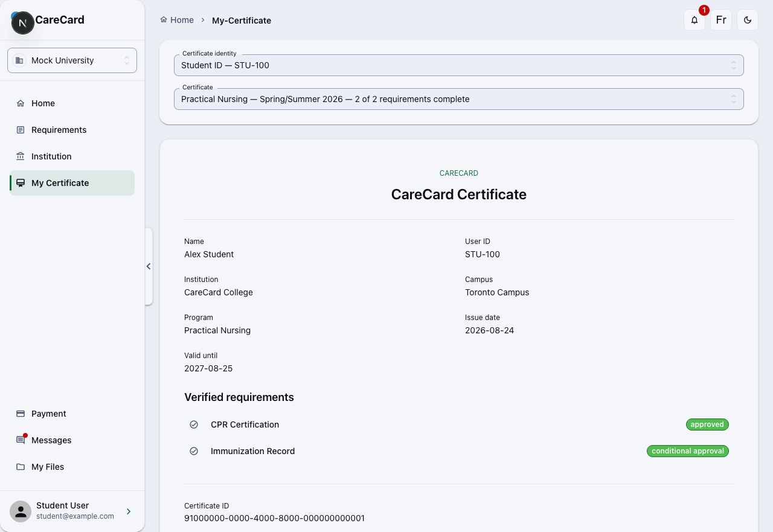Click the Home house icon in sidebar

[21, 103]
